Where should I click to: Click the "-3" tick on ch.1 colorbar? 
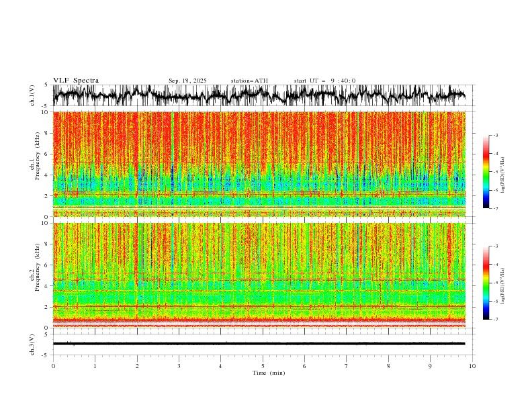click(x=496, y=135)
